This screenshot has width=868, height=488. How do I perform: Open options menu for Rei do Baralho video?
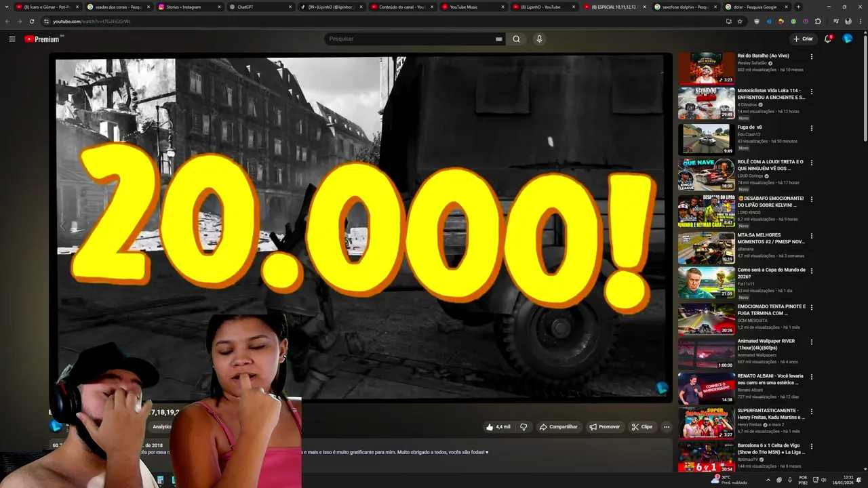(x=812, y=56)
